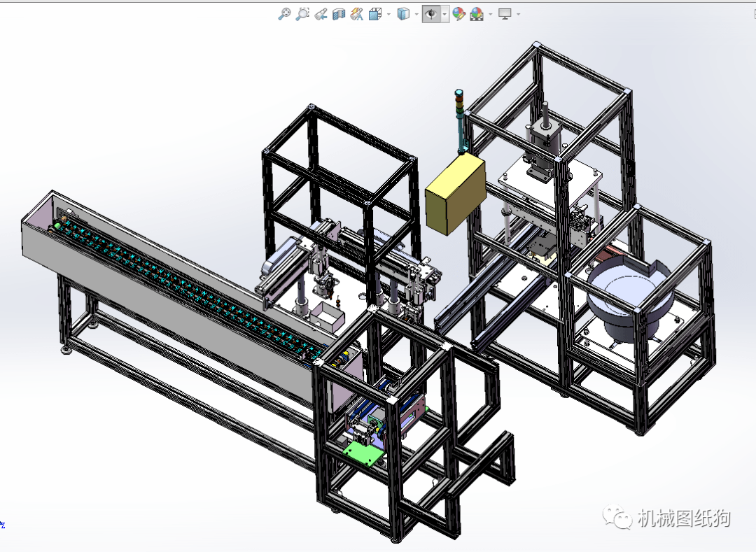
Task: Click the Apply Scene icon
Action: [477, 15]
